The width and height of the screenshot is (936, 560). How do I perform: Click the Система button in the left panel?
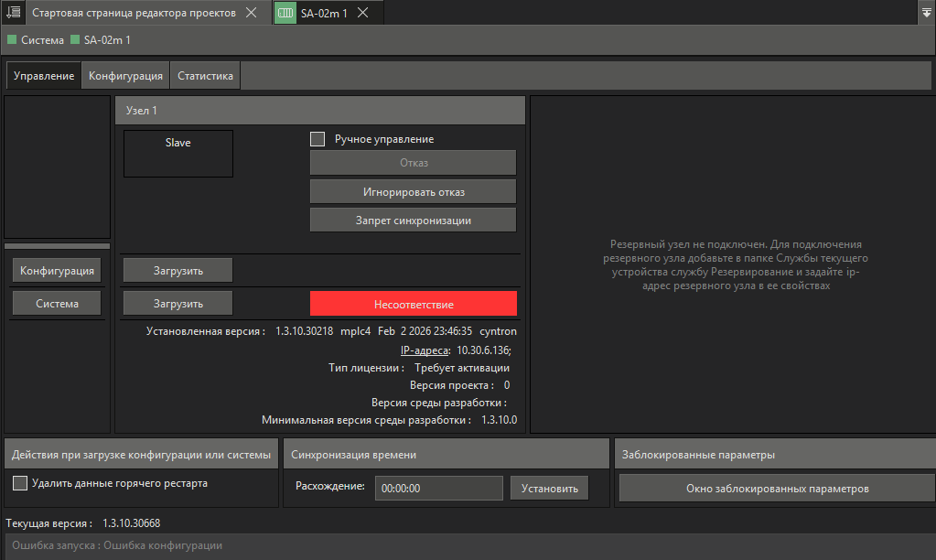57,303
